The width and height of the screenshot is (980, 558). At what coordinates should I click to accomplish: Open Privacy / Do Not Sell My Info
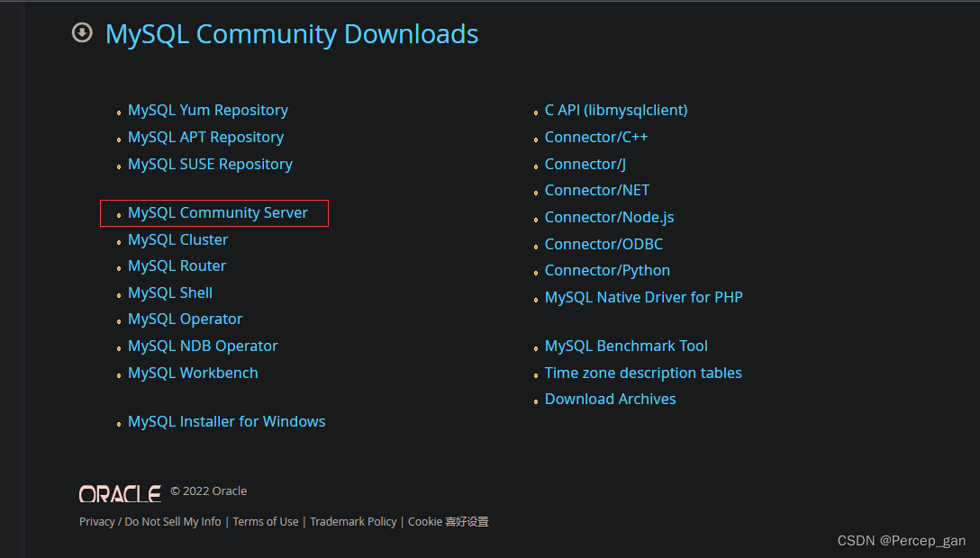[150, 522]
